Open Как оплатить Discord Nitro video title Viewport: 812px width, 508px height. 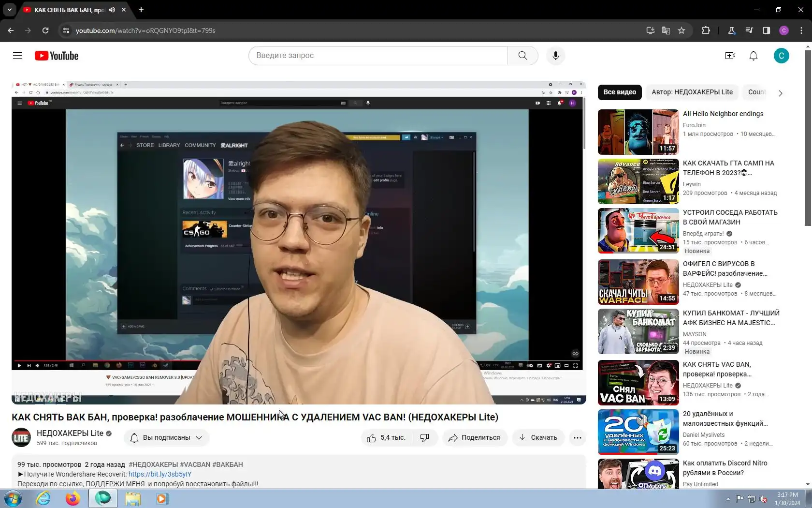pyautogui.click(x=725, y=468)
